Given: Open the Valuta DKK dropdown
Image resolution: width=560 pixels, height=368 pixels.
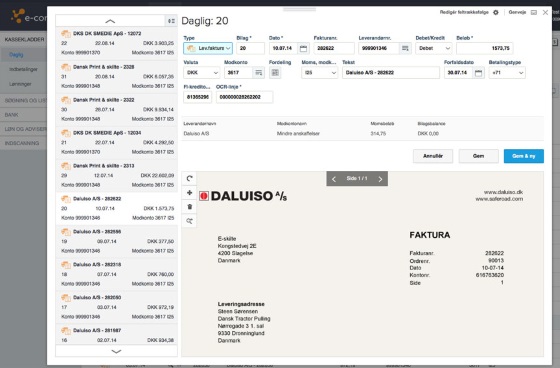Looking at the screenshot, I should (x=202, y=73).
